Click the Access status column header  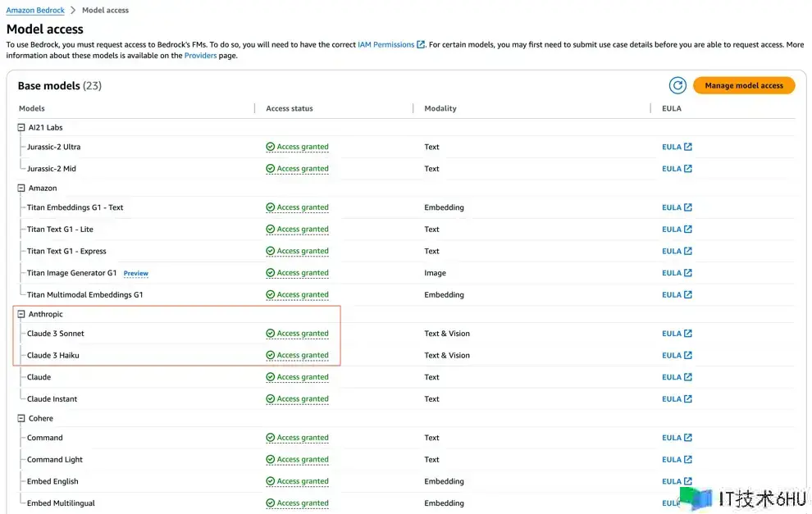point(290,108)
